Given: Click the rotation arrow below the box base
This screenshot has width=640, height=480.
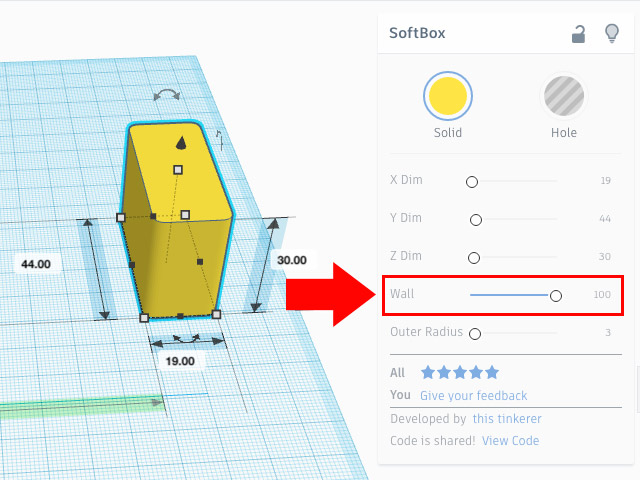Looking at the screenshot, I should pos(181,341).
